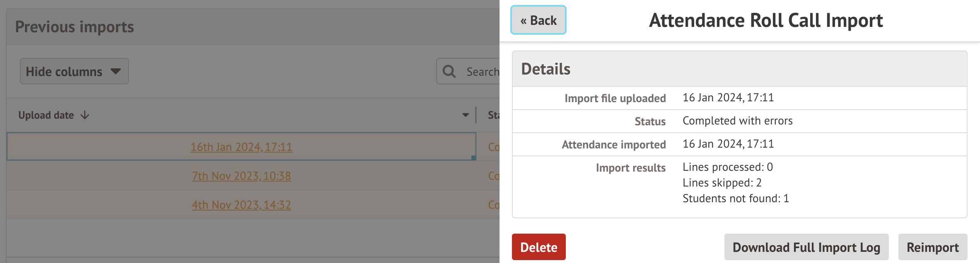Click the Upload date column header
This screenshot has height=263, width=980.
tap(46, 115)
